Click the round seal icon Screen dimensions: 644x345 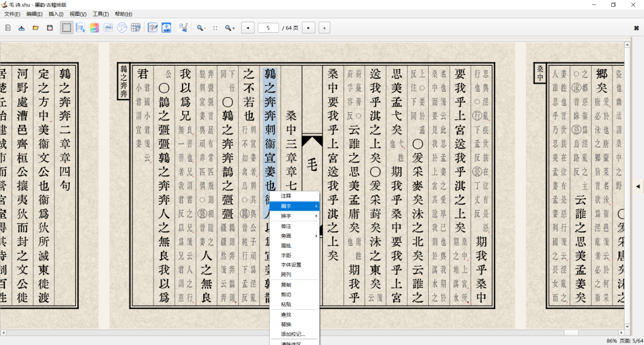click(122, 28)
